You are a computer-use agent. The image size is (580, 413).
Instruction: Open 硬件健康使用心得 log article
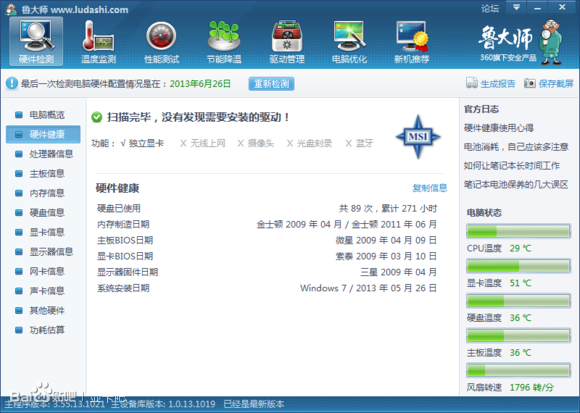499,128
